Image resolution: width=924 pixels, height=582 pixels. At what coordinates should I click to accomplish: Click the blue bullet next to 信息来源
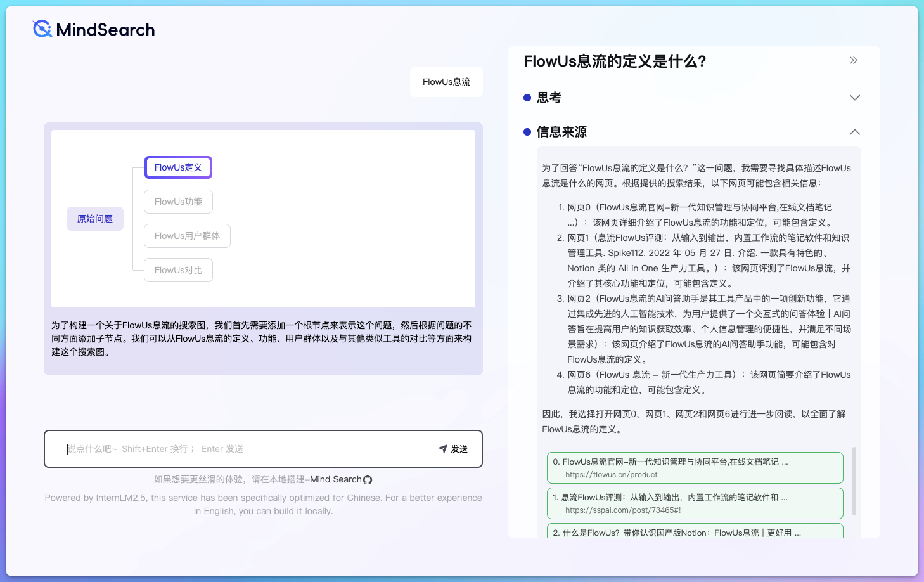pyautogui.click(x=527, y=132)
